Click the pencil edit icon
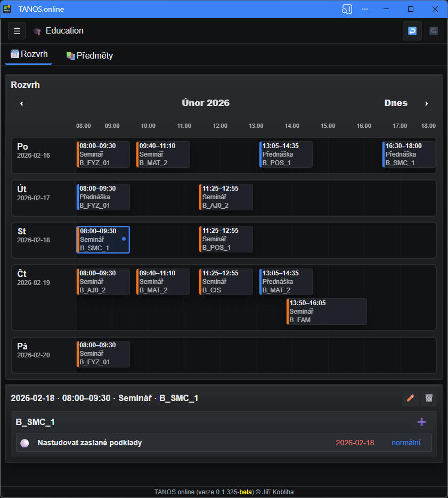 click(410, 398)
